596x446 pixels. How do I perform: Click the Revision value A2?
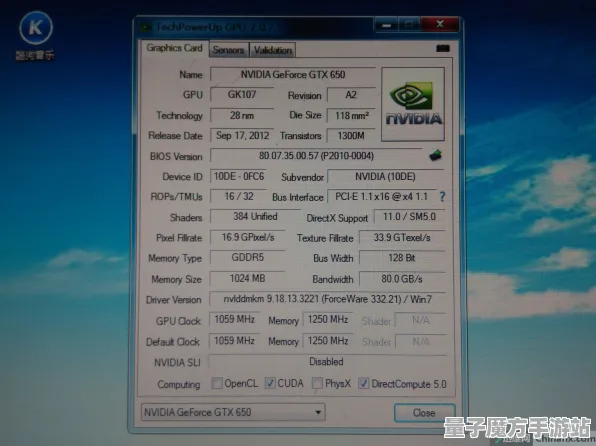click(x=351, y=95)
